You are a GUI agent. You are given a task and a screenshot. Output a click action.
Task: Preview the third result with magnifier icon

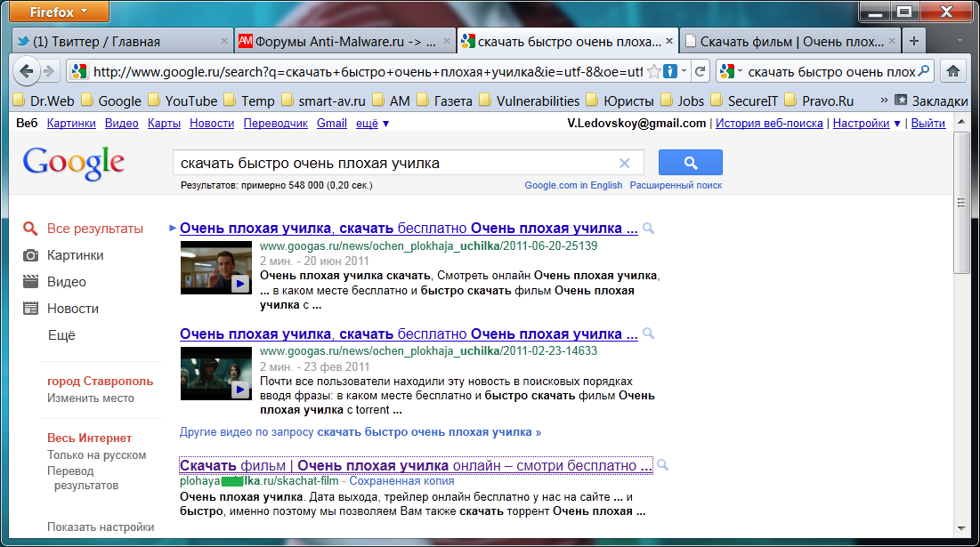tap(662, 465)
